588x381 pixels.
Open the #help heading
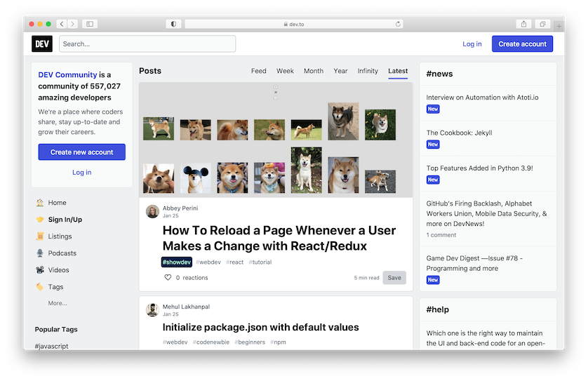pos(438,309)
